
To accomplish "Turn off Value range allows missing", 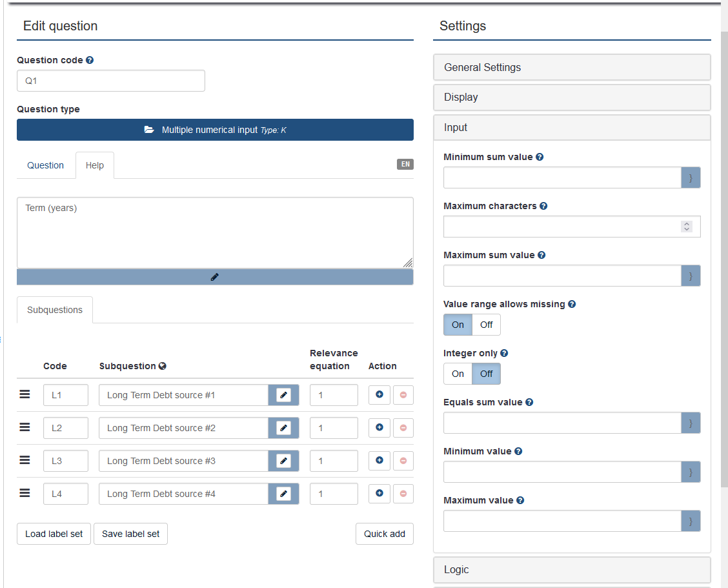I will 486,325.
